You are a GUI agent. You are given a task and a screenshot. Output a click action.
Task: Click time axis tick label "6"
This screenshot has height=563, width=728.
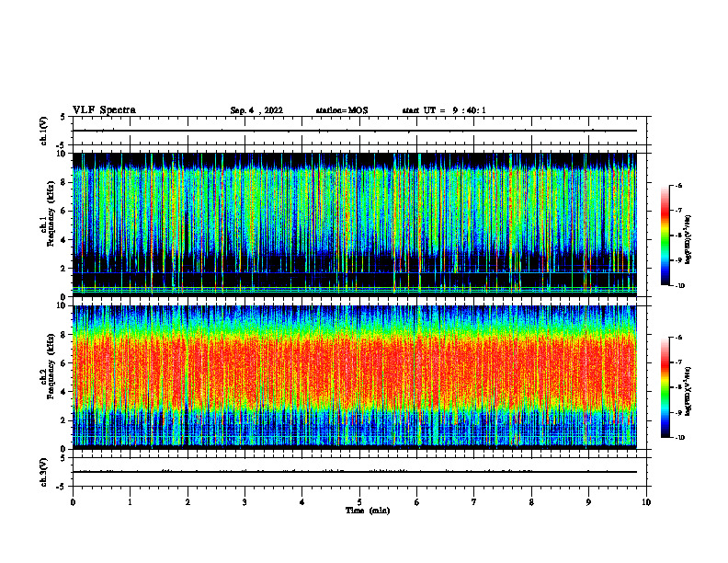[x=417, y=502]
